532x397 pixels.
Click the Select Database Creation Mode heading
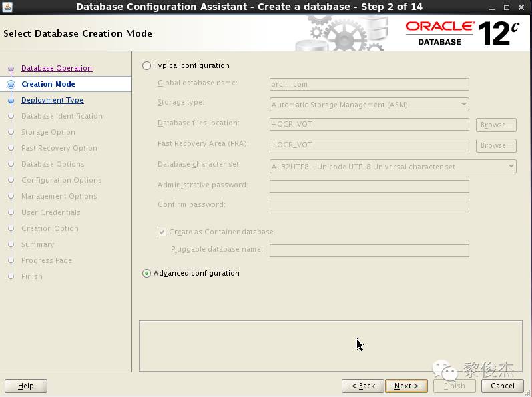[77, 33]
